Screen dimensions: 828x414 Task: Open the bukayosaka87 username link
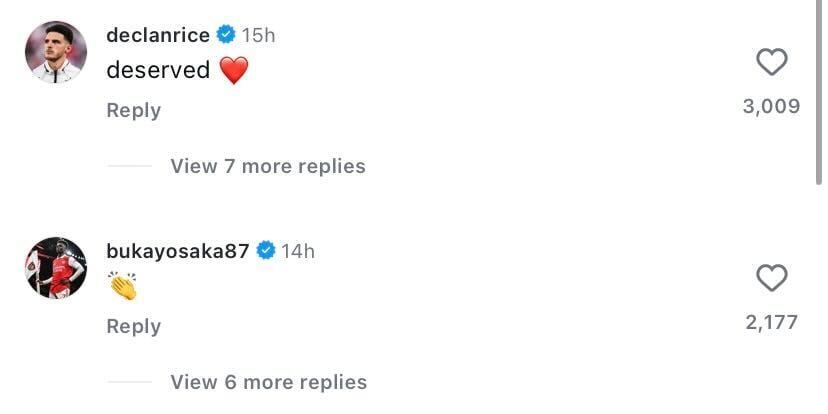point(178,251)
